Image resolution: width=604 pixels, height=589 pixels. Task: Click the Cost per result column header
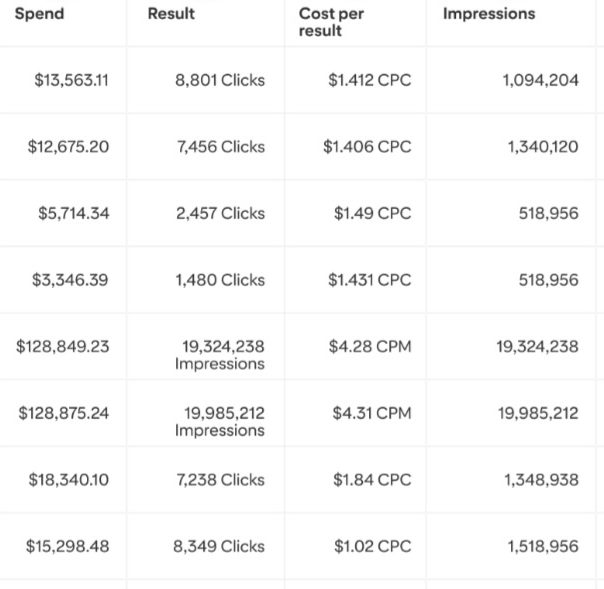pyautogui.click(x=331, y=22)
